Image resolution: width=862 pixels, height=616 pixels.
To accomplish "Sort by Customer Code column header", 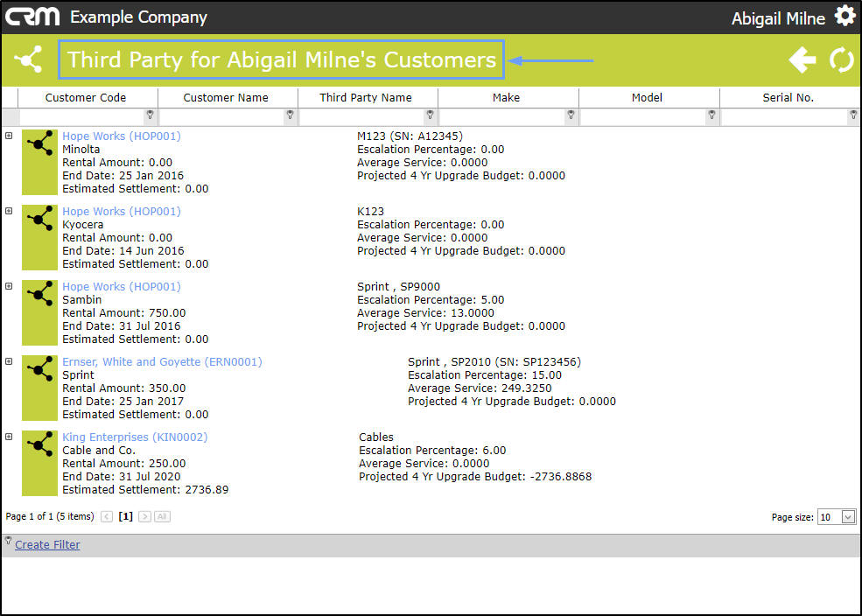I will pos(86,98).
